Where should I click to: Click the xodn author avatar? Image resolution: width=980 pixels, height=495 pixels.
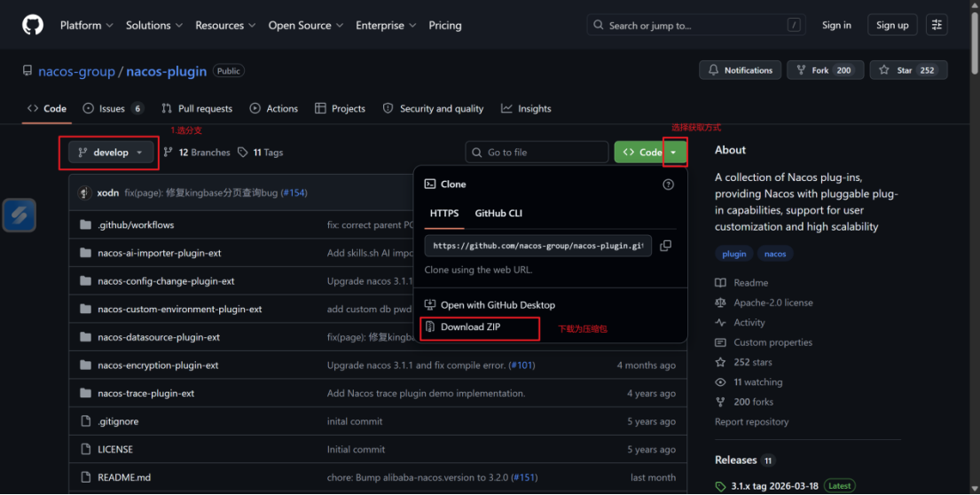click(x=85, y=192)
